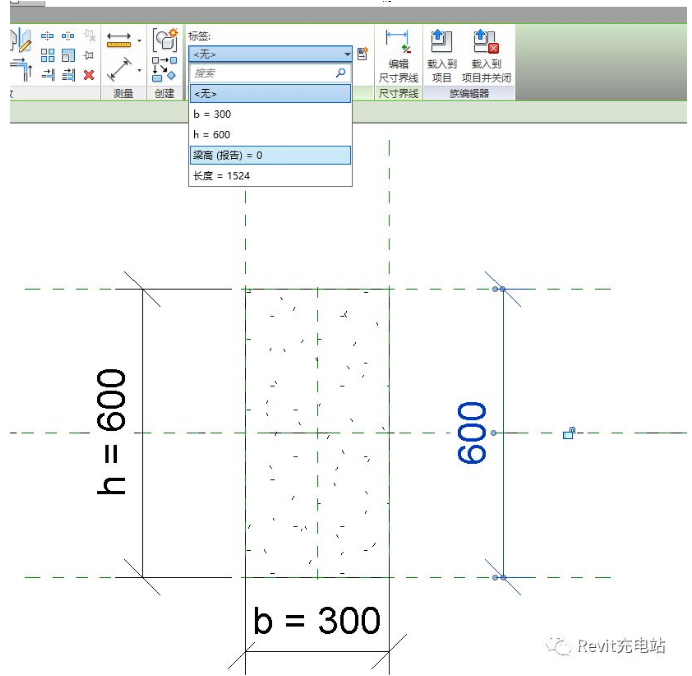Click the Aligned Dimension tool icon

(120, 71)
